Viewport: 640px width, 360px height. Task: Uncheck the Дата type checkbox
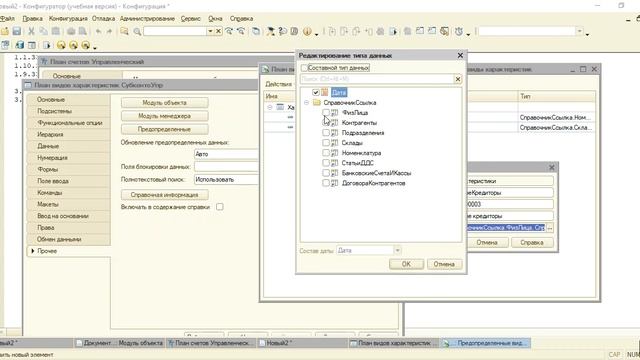coord(316,93)
